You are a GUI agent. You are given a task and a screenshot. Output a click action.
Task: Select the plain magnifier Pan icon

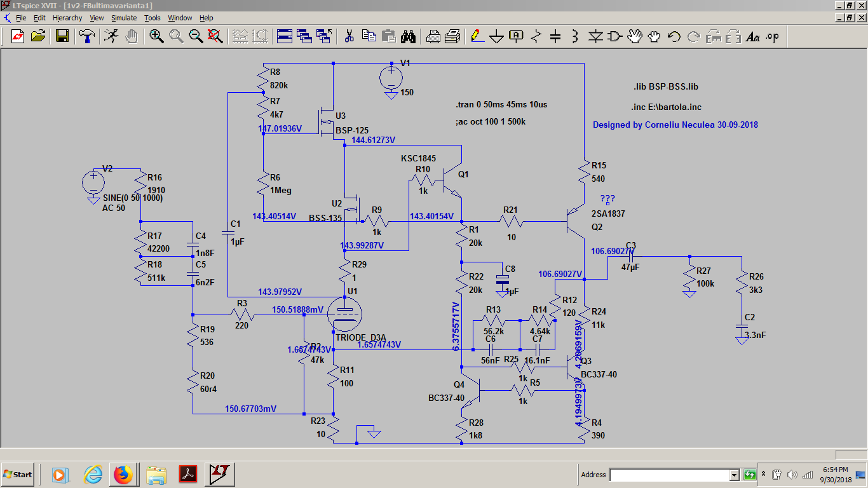(x=176, y=36)
